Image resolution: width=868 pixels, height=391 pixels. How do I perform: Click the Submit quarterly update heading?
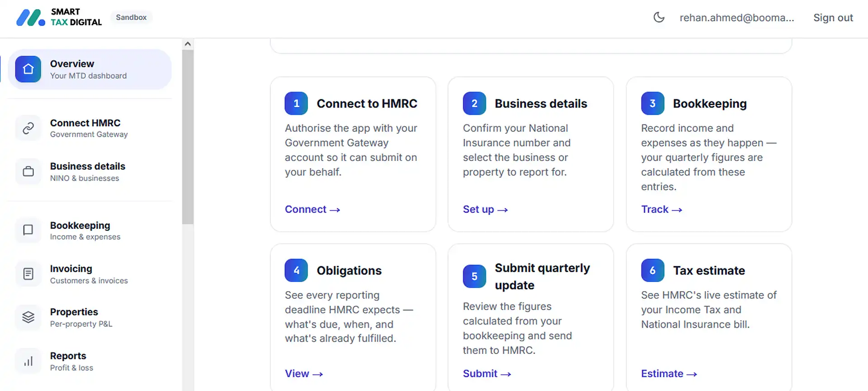tap(542, 277)
